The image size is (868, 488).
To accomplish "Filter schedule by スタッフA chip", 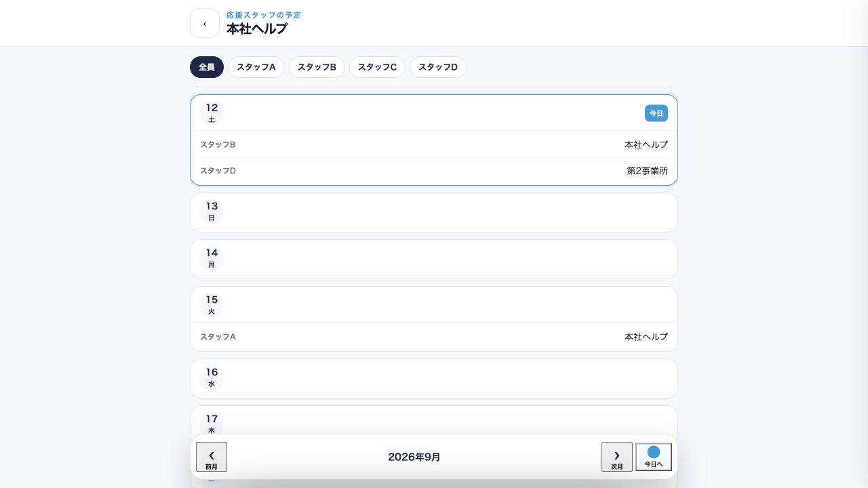I will click(x=256, y=67).
